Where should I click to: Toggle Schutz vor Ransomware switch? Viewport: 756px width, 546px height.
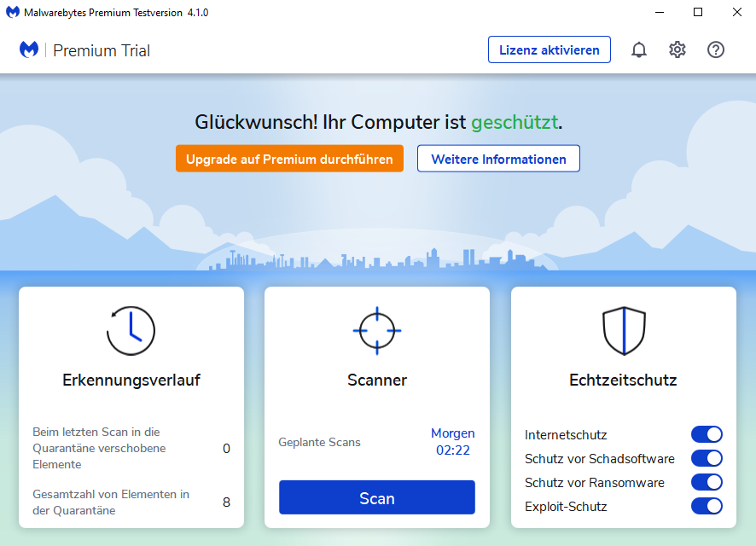(707, 482)
